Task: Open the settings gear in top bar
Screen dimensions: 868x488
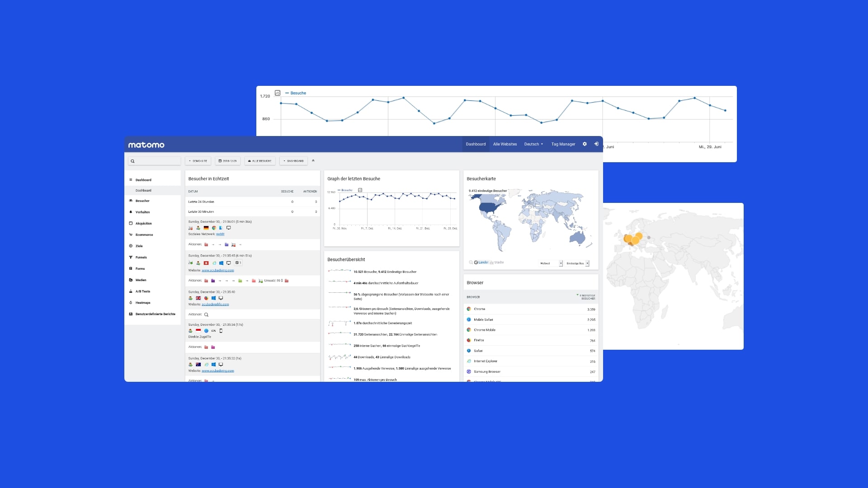Action: tap(585, 144)
